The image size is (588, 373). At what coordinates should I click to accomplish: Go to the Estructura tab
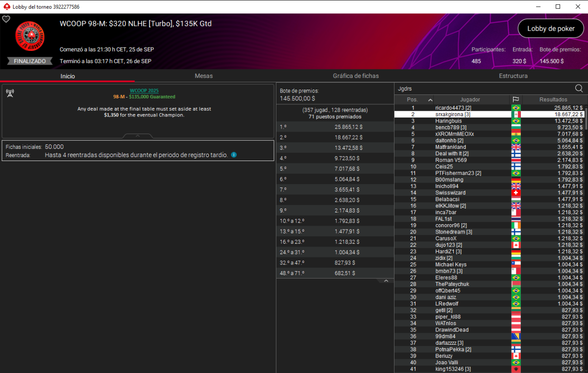click(x=513, y=76)
